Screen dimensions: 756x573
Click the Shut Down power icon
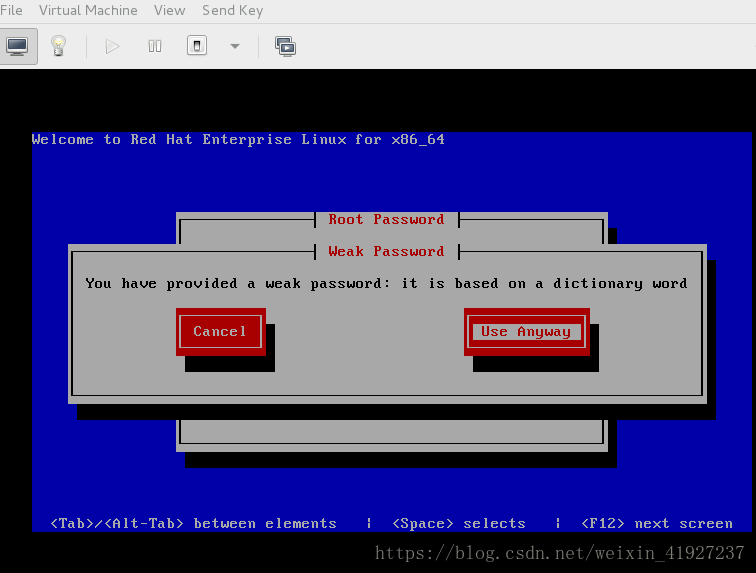tap(197, 46)
